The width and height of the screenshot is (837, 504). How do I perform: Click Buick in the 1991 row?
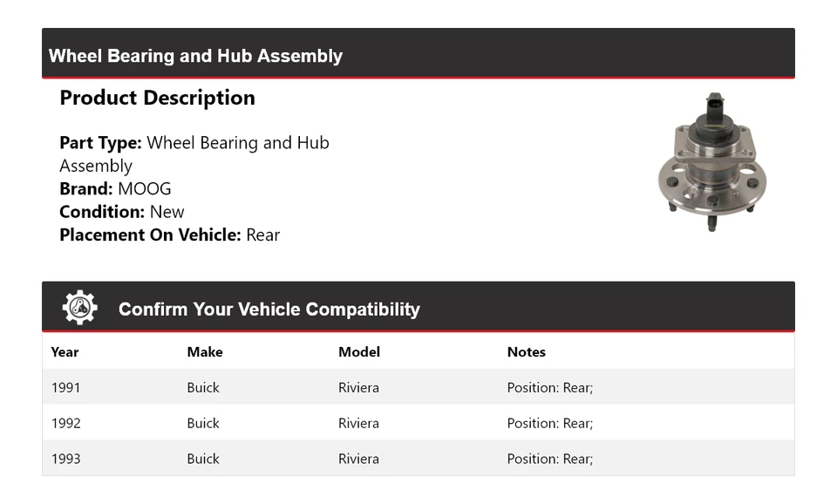pyautogui.click(x=202, y=387)
